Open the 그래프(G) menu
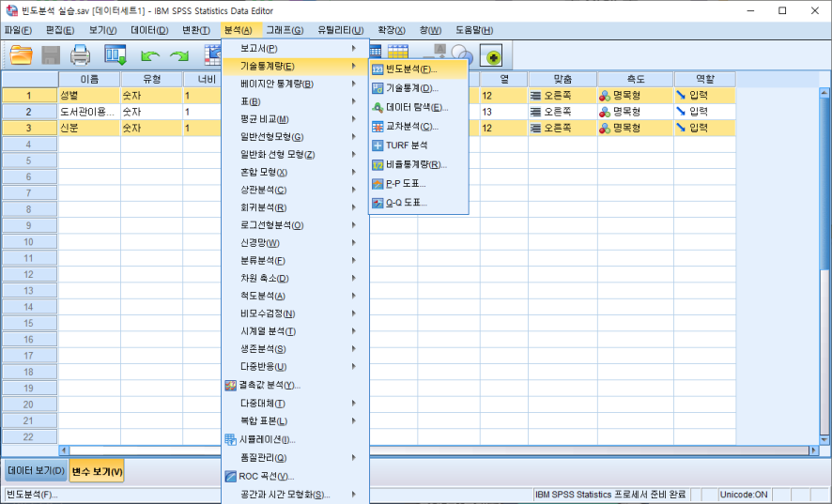Screen dimensions: 832x504 pyautogui.click(x=285, y=30)
